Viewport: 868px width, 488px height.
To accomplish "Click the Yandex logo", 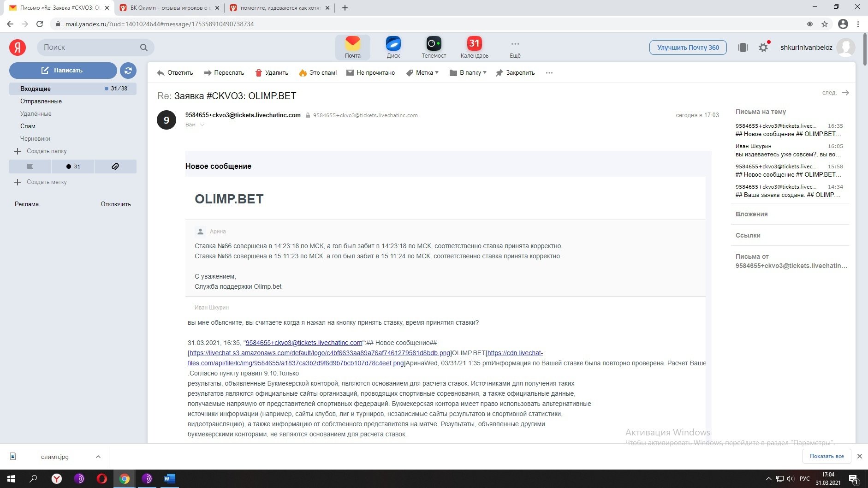I will click(18, 47).
